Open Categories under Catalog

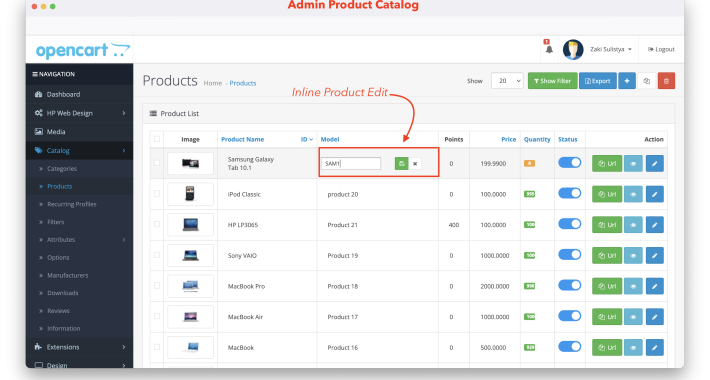[62, 168]
